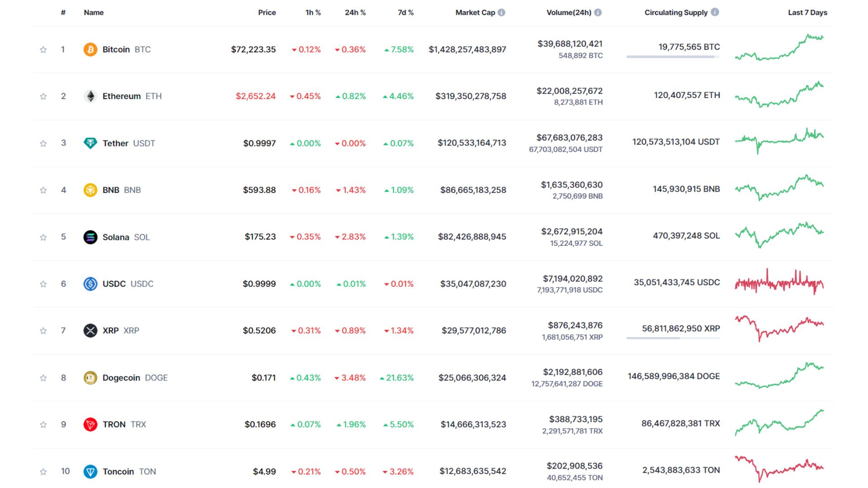Click the Bitcoin BTC logo

[90, 49]
